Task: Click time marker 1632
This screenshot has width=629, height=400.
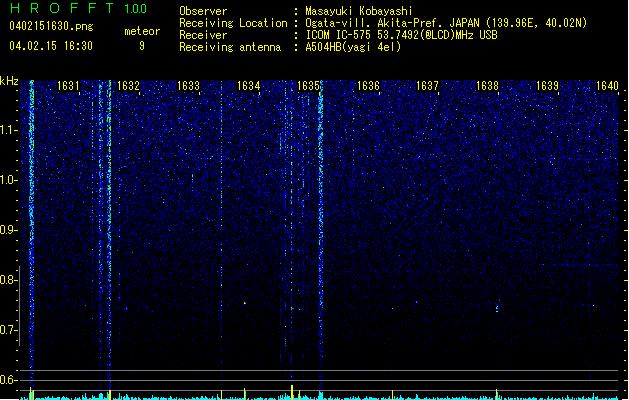Action: [128, 86]
